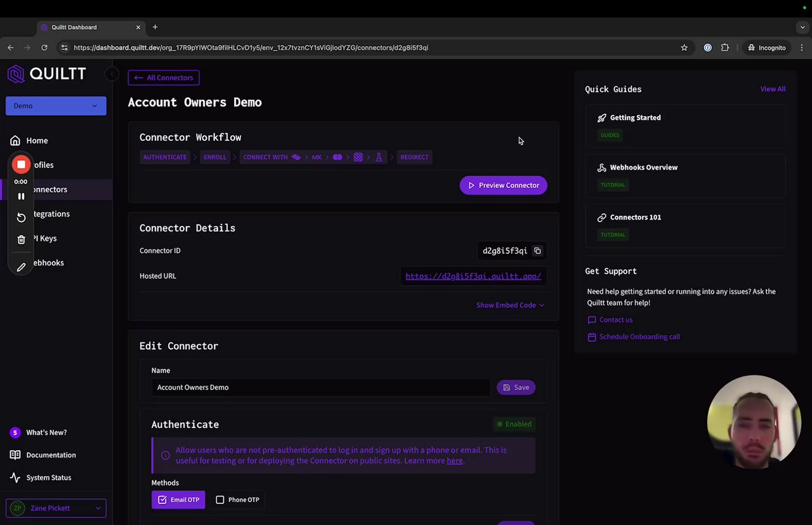The image size is (812, 525).
Task: Open the browser extensions puzzle icon
Action: [725, 48]
